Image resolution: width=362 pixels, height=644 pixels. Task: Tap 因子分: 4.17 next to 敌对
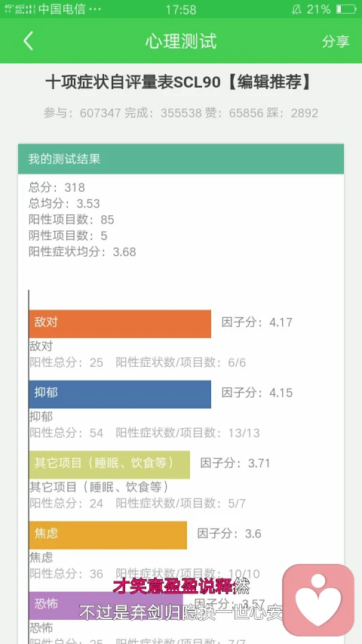pos(257,322)
